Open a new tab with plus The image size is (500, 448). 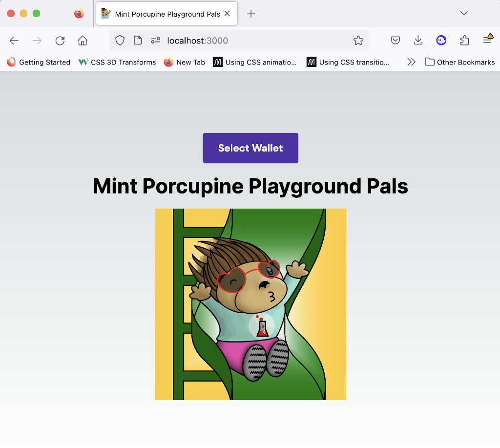coord(251,14)
